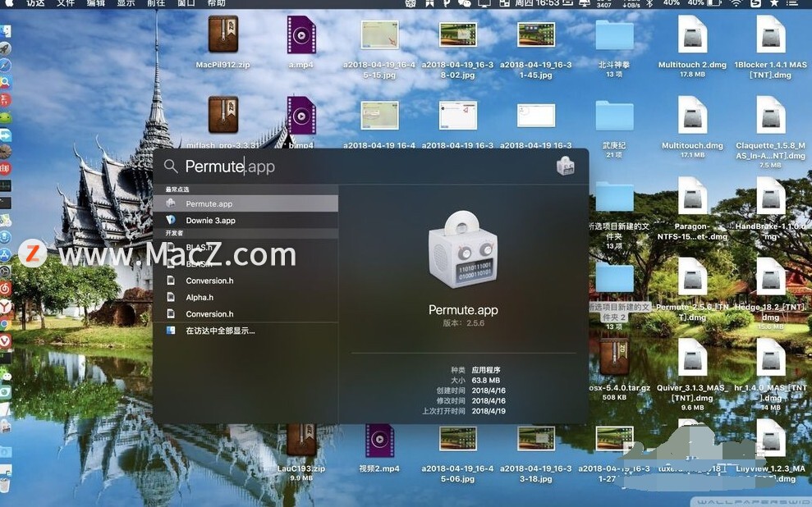Open the MacPil912.zip archive icon
The image size is (812, 507).
(222, 34)
